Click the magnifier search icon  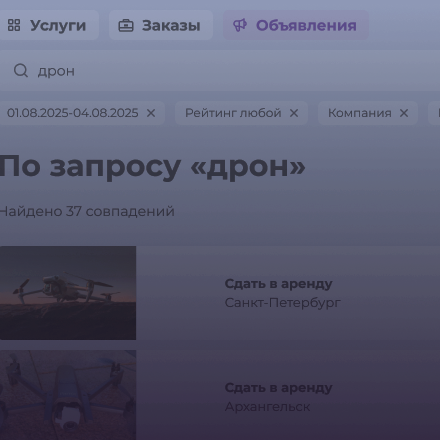pos(21,71)
